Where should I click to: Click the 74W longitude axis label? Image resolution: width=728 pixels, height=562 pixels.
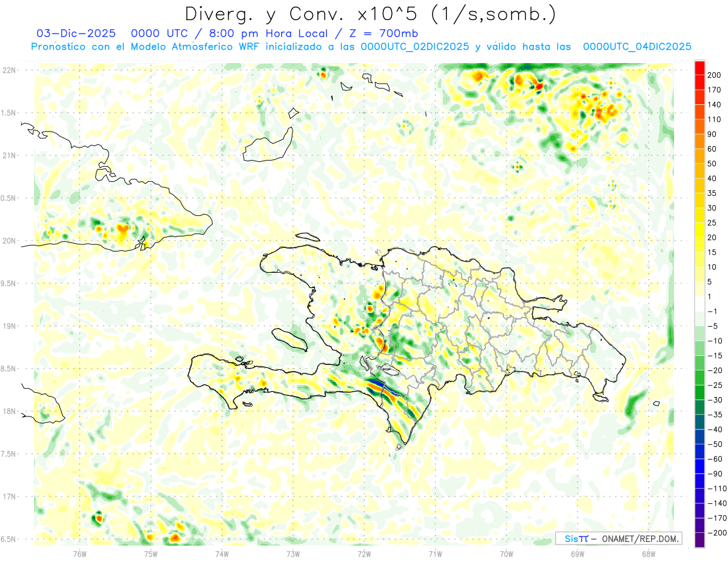tap(222, 554)
